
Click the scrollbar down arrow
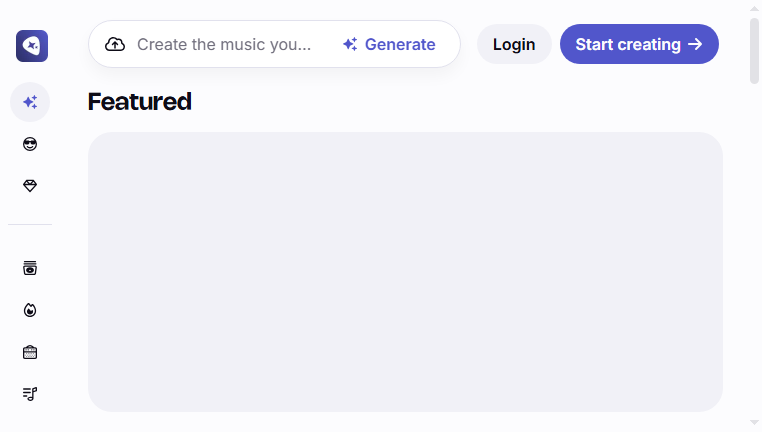(x=754, y=423)
